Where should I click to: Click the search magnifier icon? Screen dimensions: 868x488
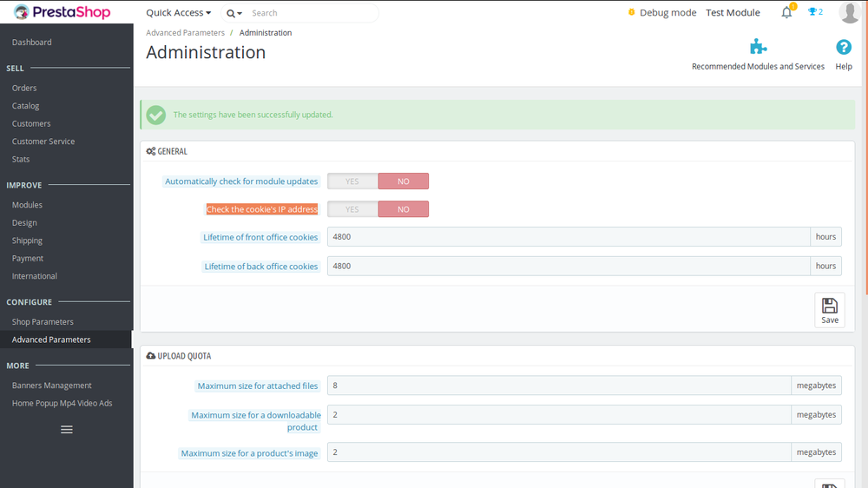point(231,13)
